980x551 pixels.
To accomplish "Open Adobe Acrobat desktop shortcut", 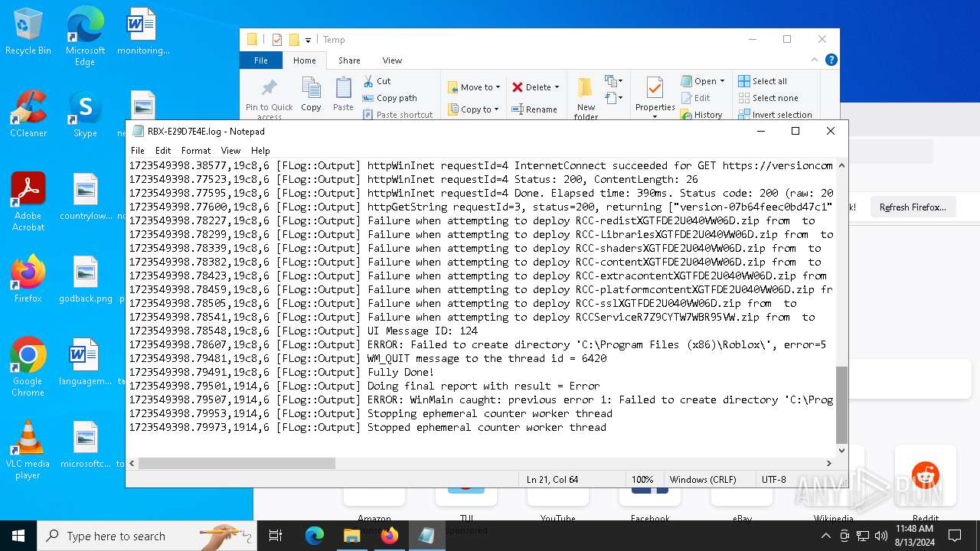I will (x=28, y=201).
